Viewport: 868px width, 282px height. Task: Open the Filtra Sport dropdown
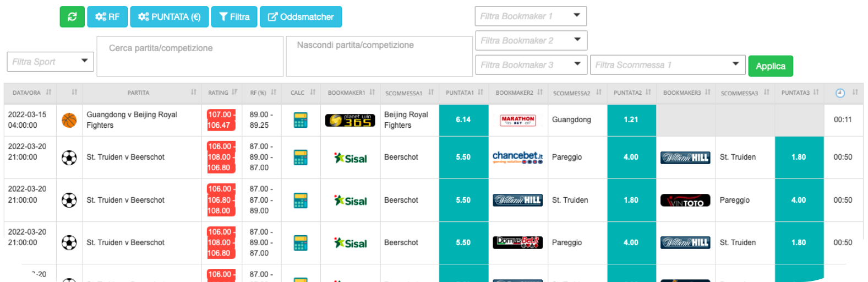pos(50,62)
